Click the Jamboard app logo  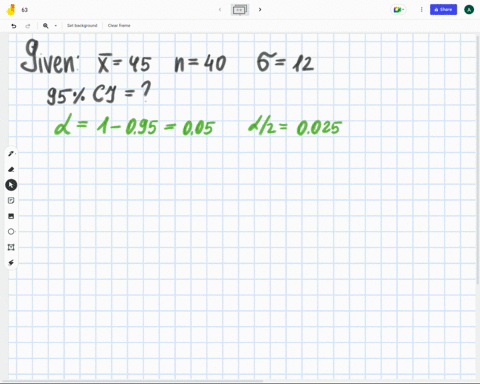(11, 10)
